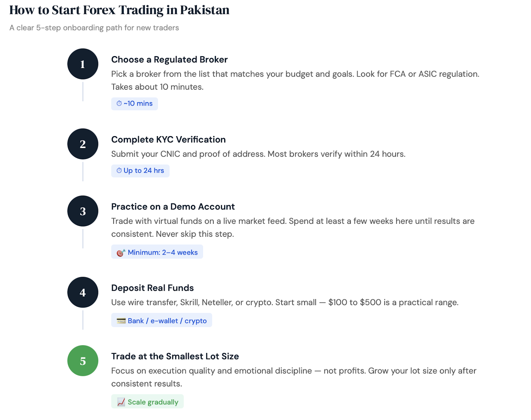
Task: Click the credit card icon in payment badge
Action: tap(121, 321)
